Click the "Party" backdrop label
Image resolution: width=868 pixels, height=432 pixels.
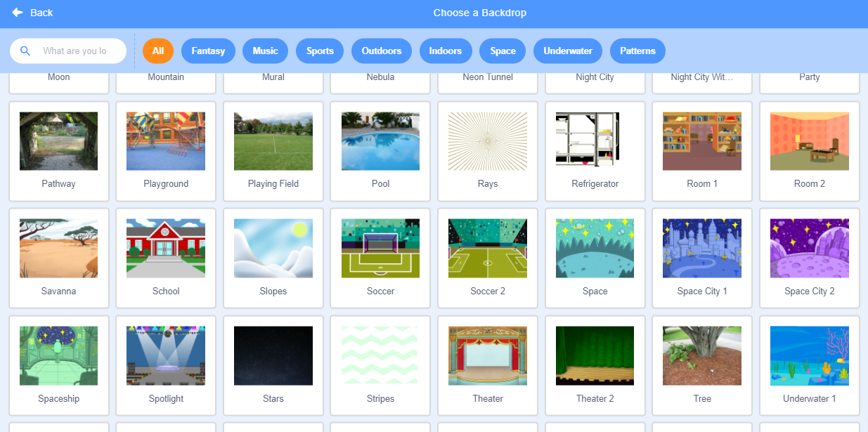[x=810, y=77]
